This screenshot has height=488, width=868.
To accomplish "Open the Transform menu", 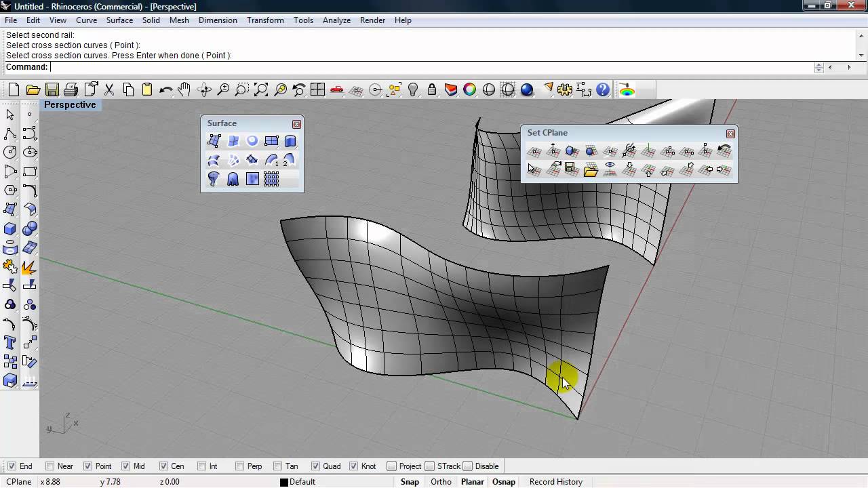I will [x=265, y=20].
